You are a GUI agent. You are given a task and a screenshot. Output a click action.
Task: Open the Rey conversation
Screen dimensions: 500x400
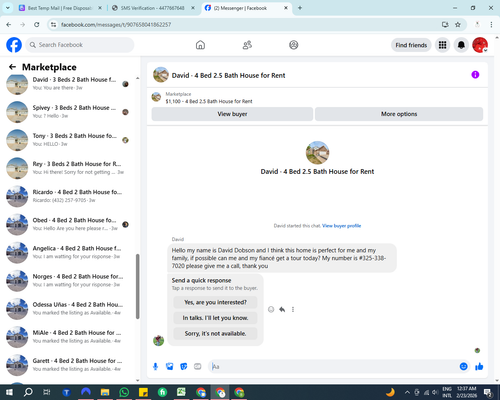(x=68, y=168)
